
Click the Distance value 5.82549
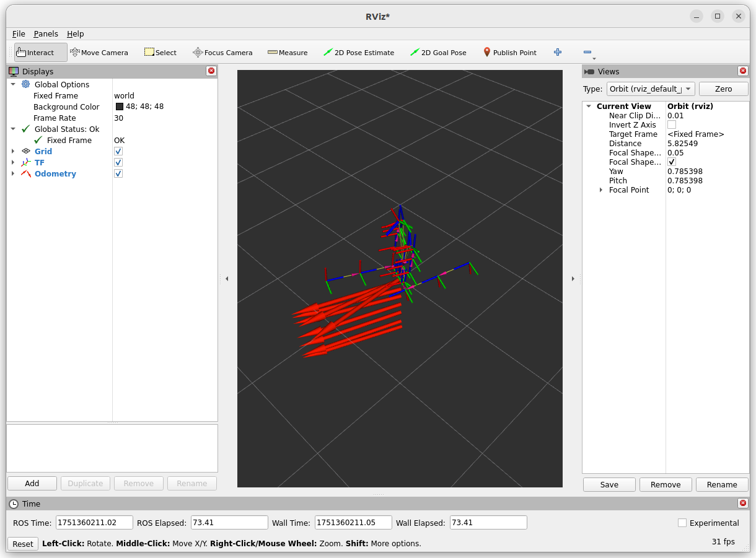[682, 143]
